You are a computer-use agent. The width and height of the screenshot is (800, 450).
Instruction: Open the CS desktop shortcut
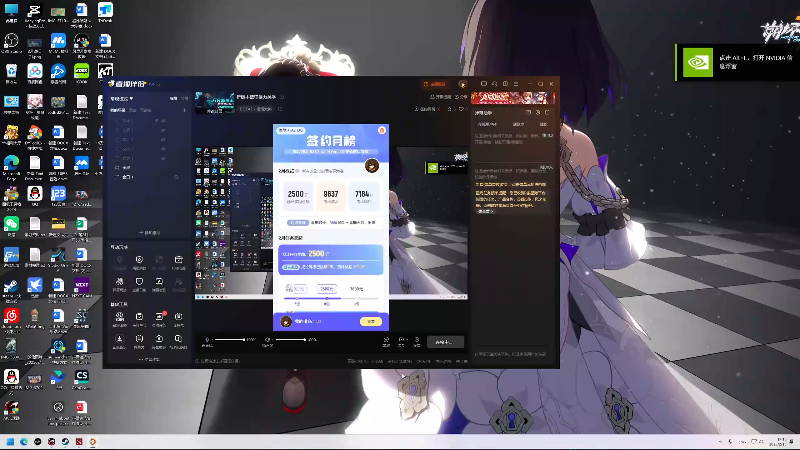coord(82,380)
